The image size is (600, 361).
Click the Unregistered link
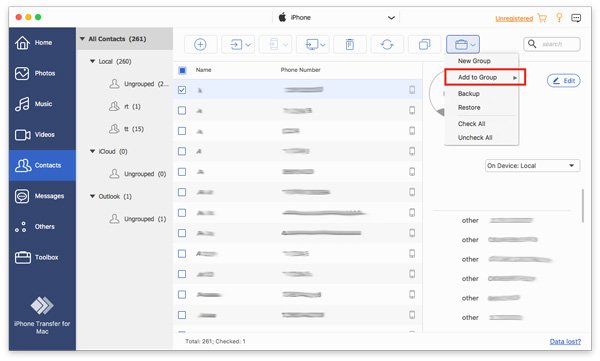point(514,18)
